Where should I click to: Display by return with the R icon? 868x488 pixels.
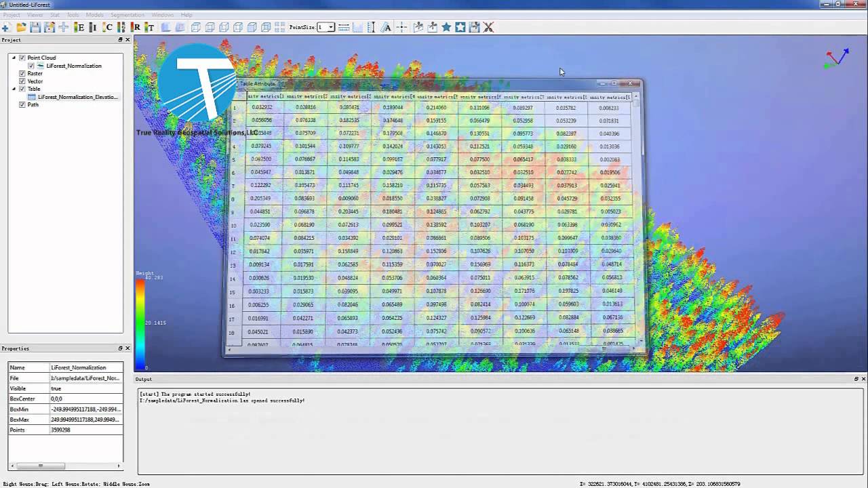pos(135,27)
